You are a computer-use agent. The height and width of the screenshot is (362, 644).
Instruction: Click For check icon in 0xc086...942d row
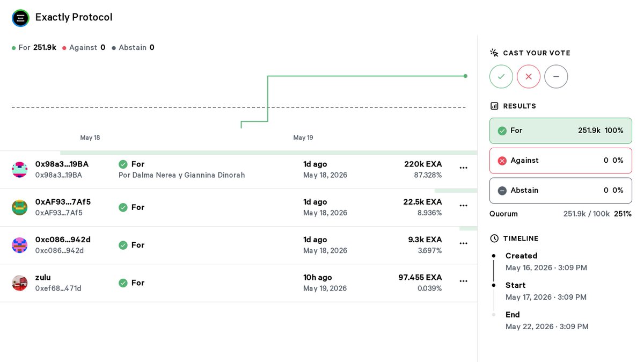[x=123, y=245]
